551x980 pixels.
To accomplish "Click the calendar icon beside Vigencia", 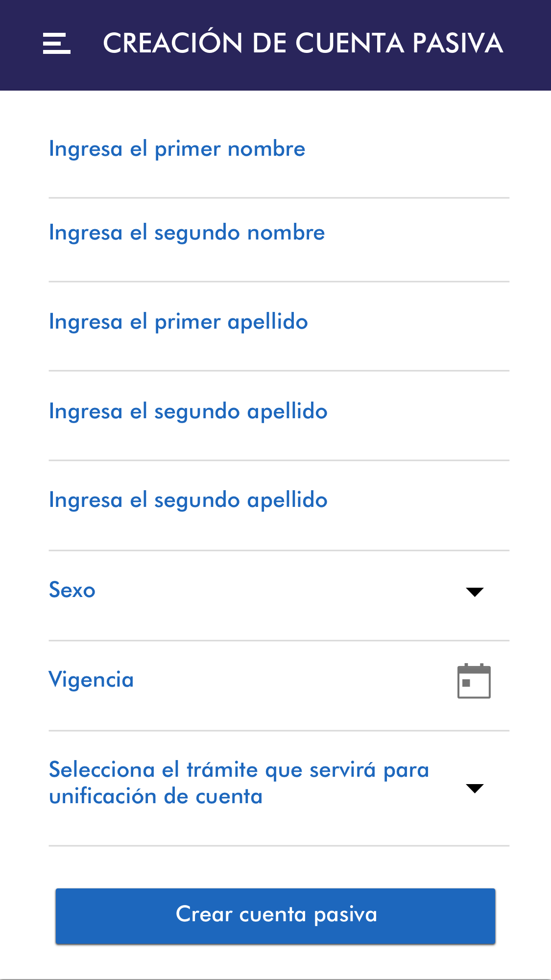I will [x=474, y=681].
